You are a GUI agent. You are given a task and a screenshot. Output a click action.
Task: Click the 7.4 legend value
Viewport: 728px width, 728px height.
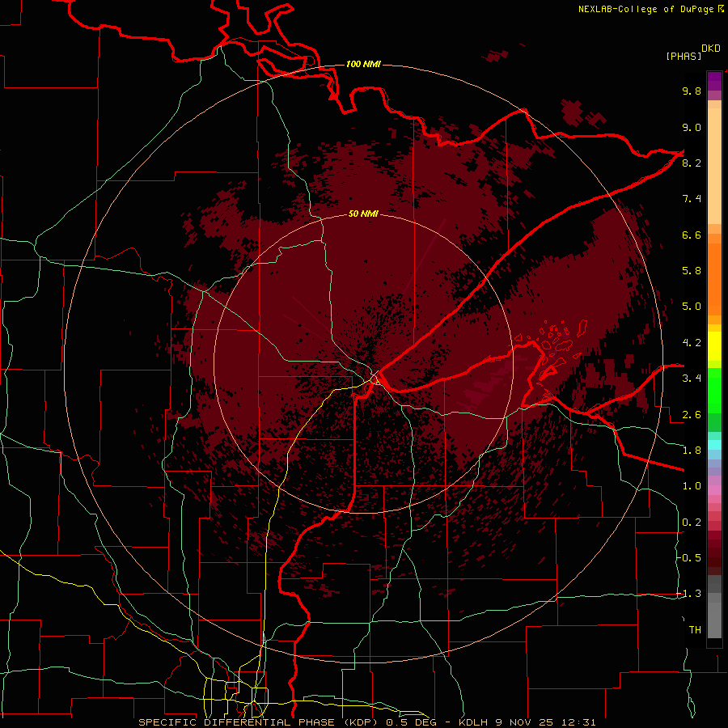692,199
